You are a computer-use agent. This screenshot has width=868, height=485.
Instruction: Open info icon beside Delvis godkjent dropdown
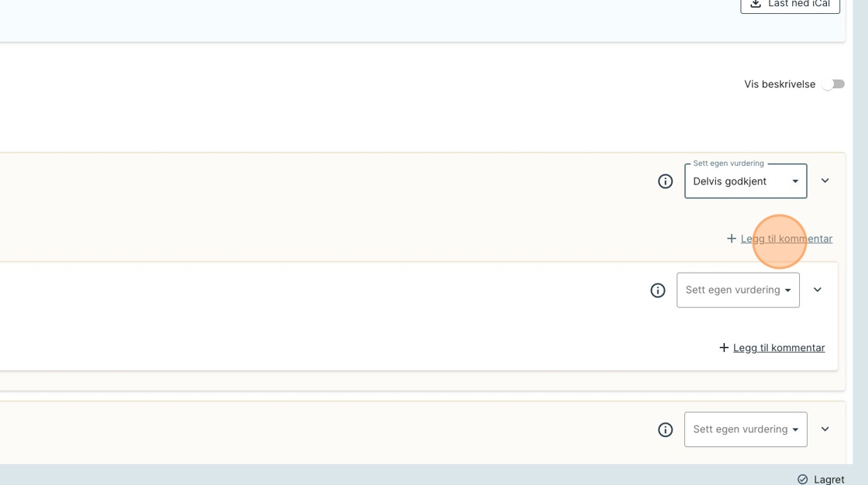pos(665,181)
